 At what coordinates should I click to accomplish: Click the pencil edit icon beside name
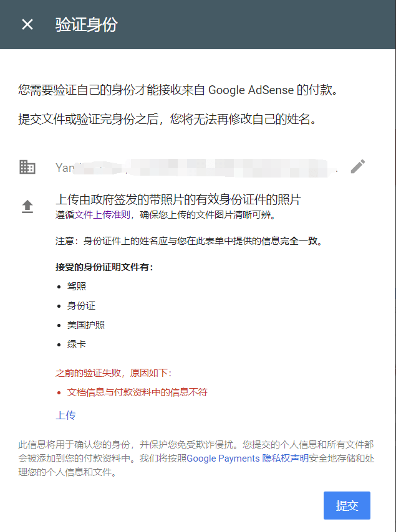click(357, 166)
